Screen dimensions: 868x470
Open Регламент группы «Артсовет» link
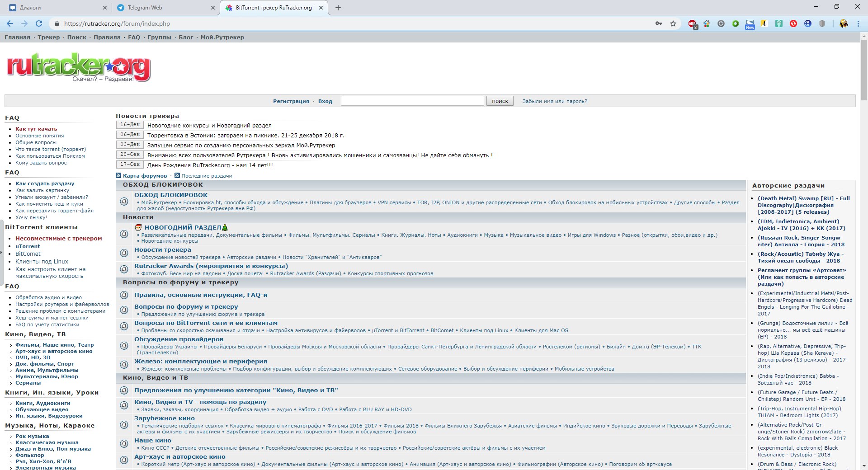coord(801,277)
